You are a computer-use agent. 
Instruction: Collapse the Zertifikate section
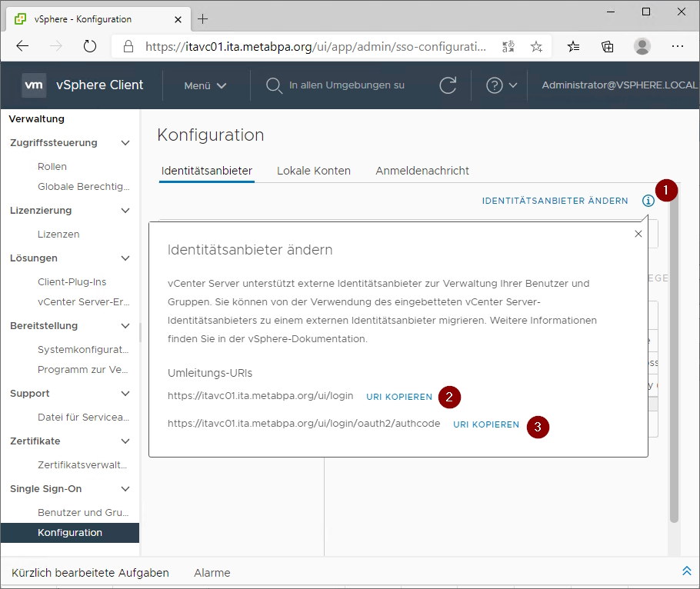pyautogui.click(x=125, y=441)
